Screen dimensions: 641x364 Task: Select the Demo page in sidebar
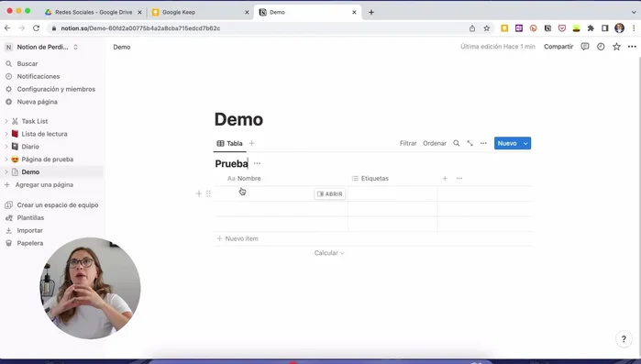[30, 172]
